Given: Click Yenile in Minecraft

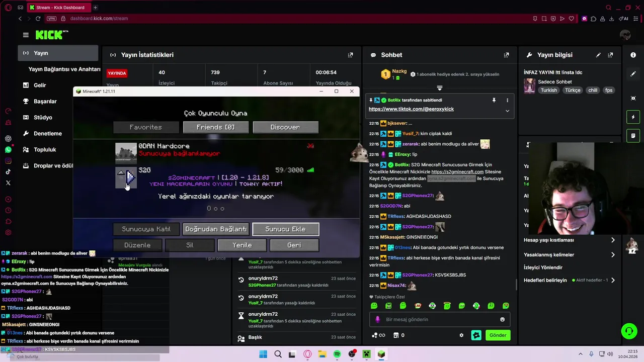Looking at the screenshot, I should coord(242,245).
